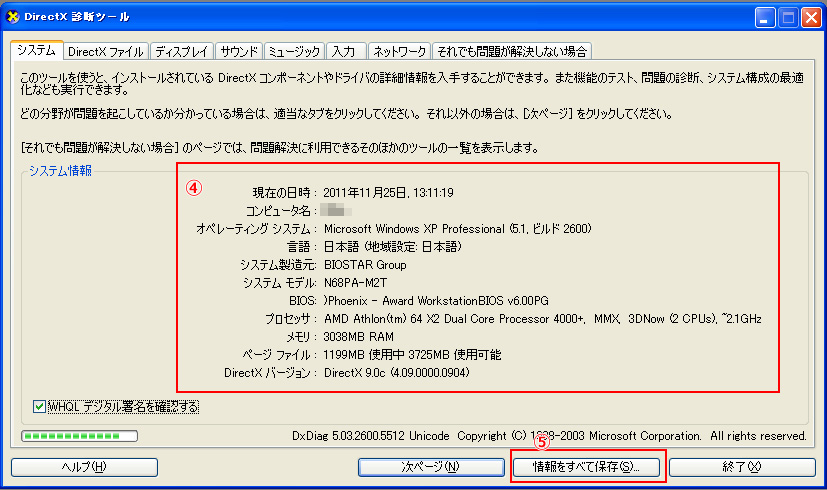Click the green progress bar
Viewport: 827px width, 490px height.
pos(79,436)
